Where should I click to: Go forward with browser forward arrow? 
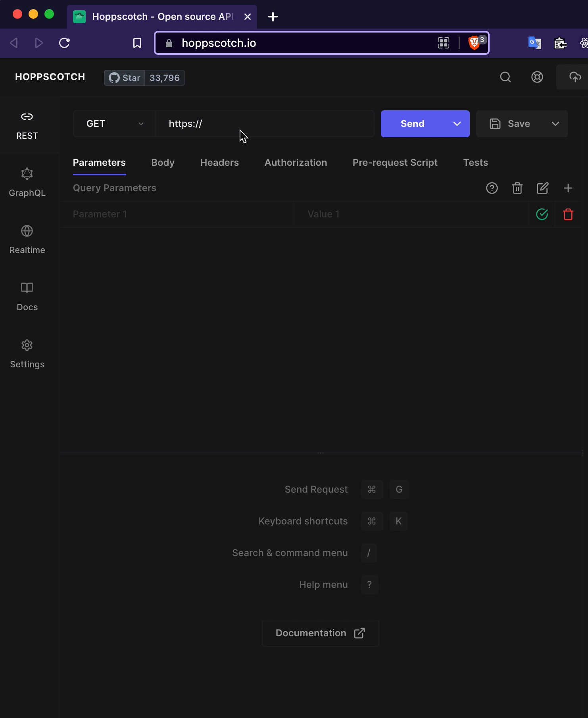(x=39, y=43)
